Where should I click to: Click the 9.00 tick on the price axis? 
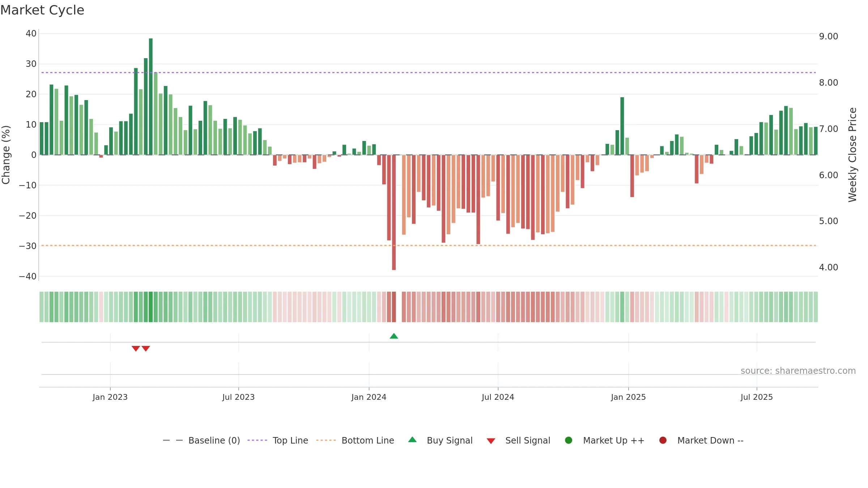coord(829,37)
